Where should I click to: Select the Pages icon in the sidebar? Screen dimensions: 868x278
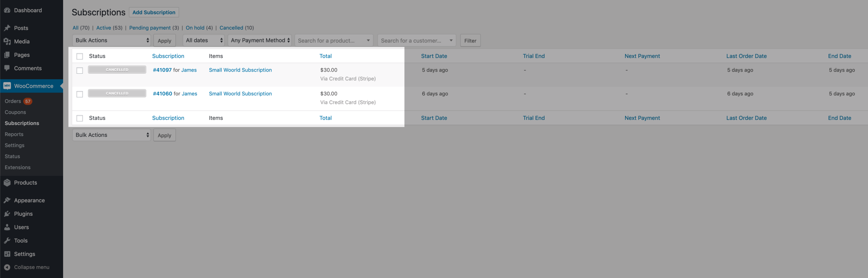(8, 55)
